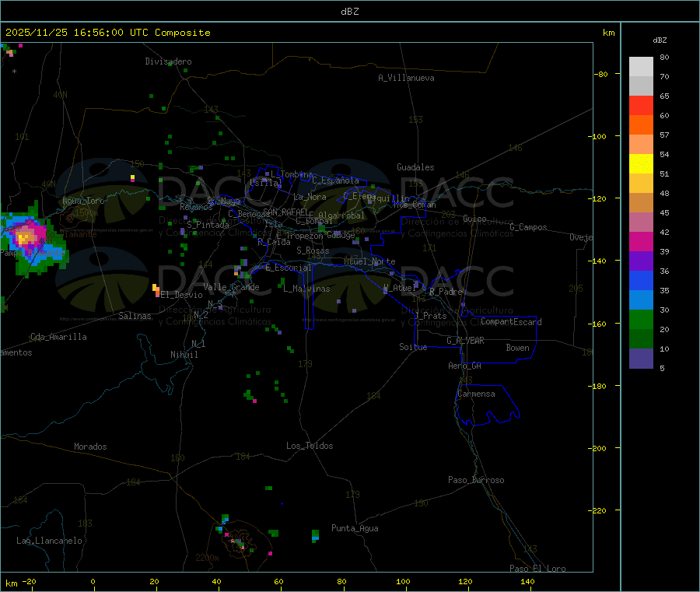Click the 'Paso_El_Loro' label

click(538, 569)
